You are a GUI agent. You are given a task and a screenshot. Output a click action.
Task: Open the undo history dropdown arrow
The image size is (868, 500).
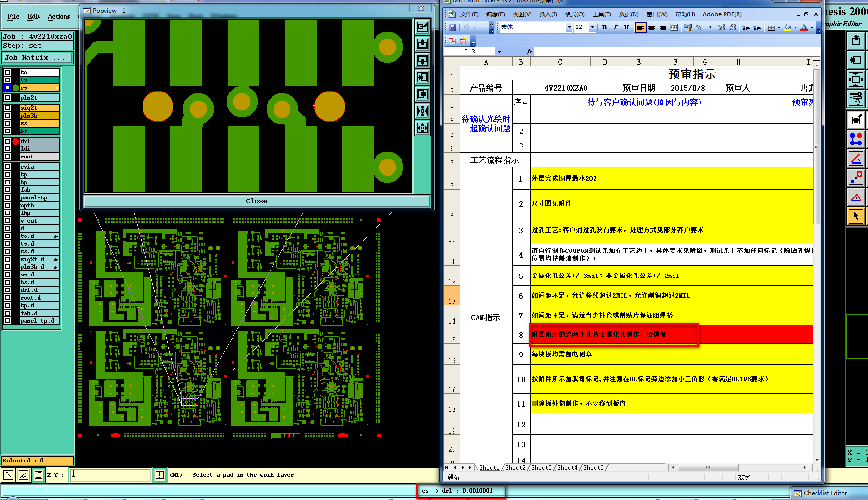click(x=474, y=27)
